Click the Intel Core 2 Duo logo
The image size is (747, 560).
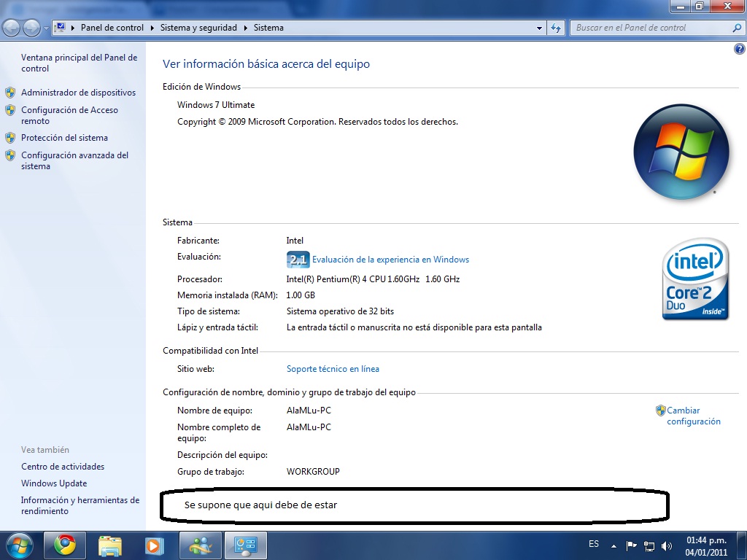click(695, 279)
